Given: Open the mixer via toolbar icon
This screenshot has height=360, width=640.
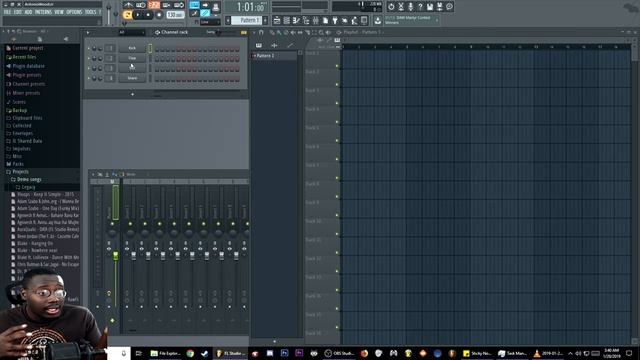Looking at the screenshot, I should click(316, 20).
